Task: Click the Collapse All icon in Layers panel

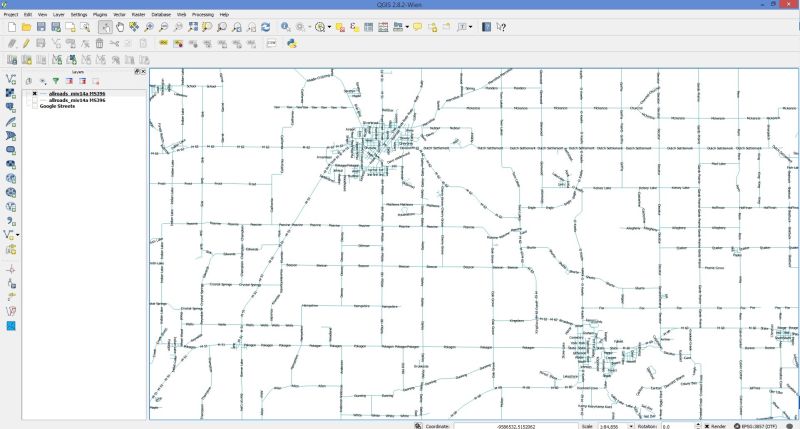Action: (x=83, y=81)
